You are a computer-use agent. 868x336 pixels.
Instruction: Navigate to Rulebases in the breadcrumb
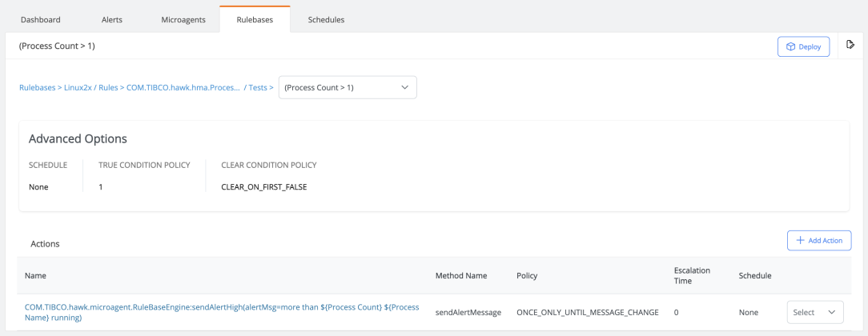point(37,87)
